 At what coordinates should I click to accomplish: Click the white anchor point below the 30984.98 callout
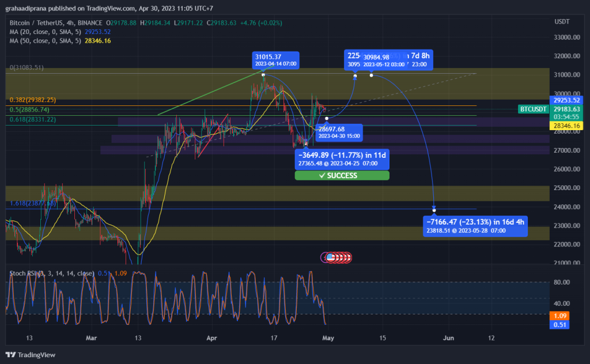[372, 75]
